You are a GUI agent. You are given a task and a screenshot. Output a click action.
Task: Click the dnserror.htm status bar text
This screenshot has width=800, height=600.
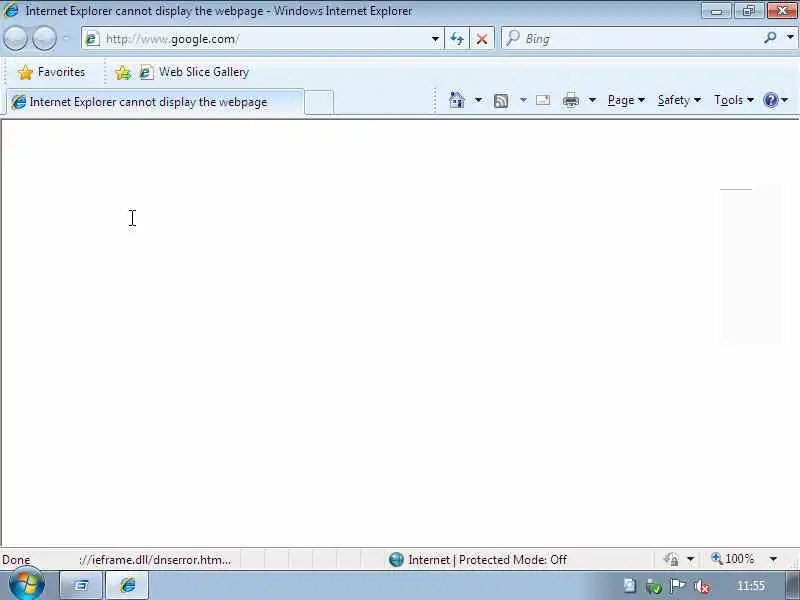tap(155, 560)
